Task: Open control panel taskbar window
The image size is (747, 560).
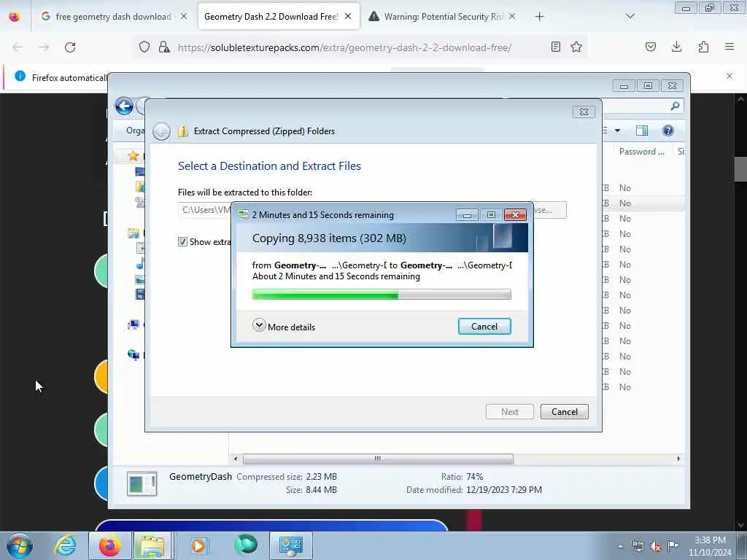Action: click(291, 545)
